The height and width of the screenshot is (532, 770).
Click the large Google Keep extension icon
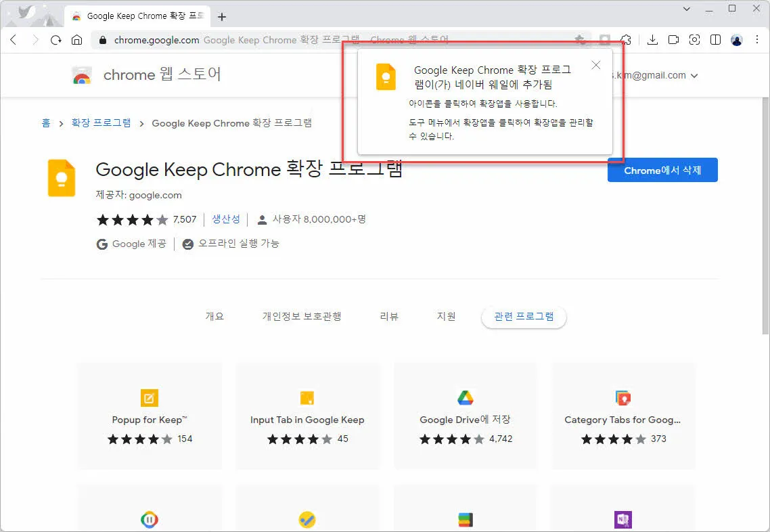tap(62, 178)
